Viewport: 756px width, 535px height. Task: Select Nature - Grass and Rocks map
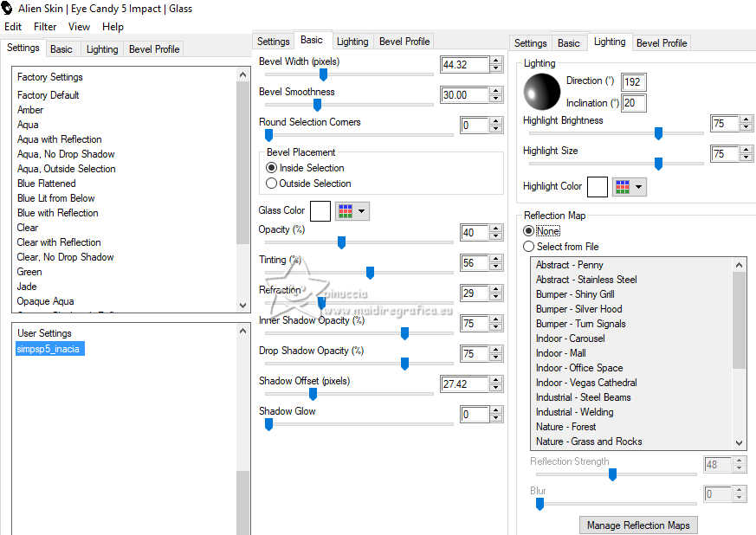[589, 442]
